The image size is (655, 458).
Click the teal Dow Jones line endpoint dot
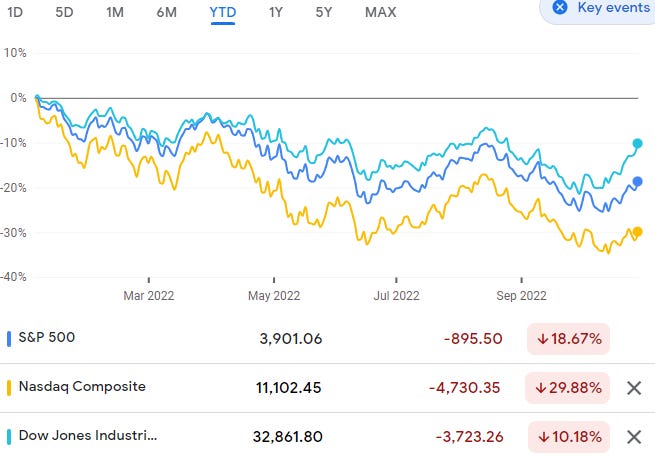coord(637,144)
